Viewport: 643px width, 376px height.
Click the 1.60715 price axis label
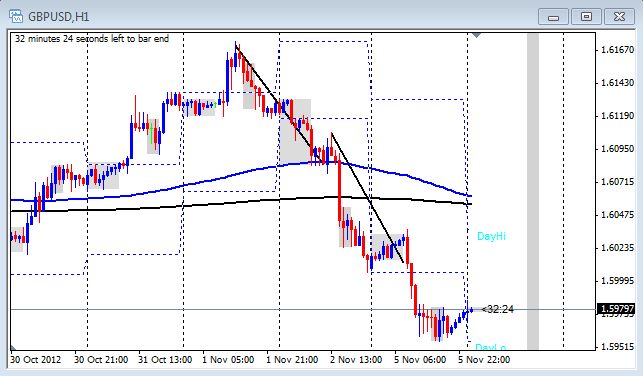click(x=617, y=182)
